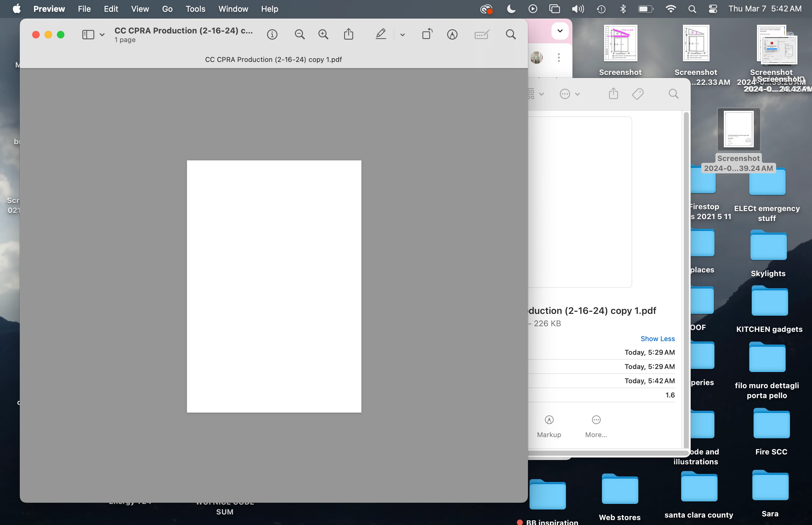Rotate the page with the Rotate icon

point(427,34)
